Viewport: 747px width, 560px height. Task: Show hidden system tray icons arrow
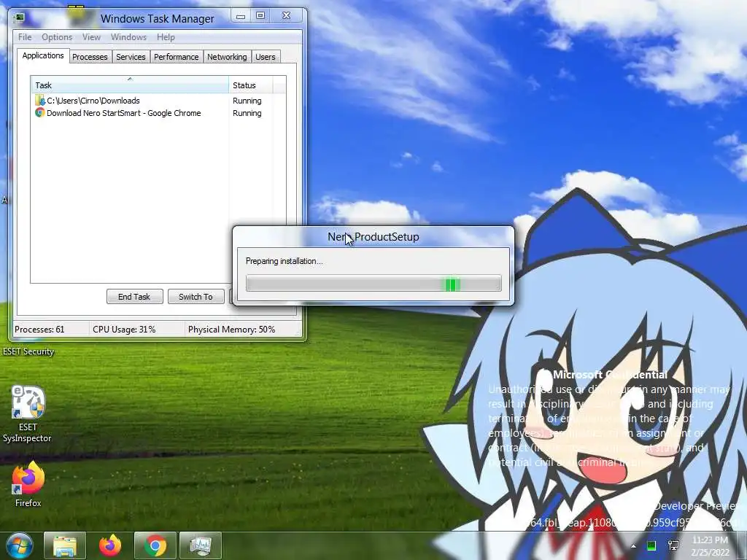pos(633,546)
